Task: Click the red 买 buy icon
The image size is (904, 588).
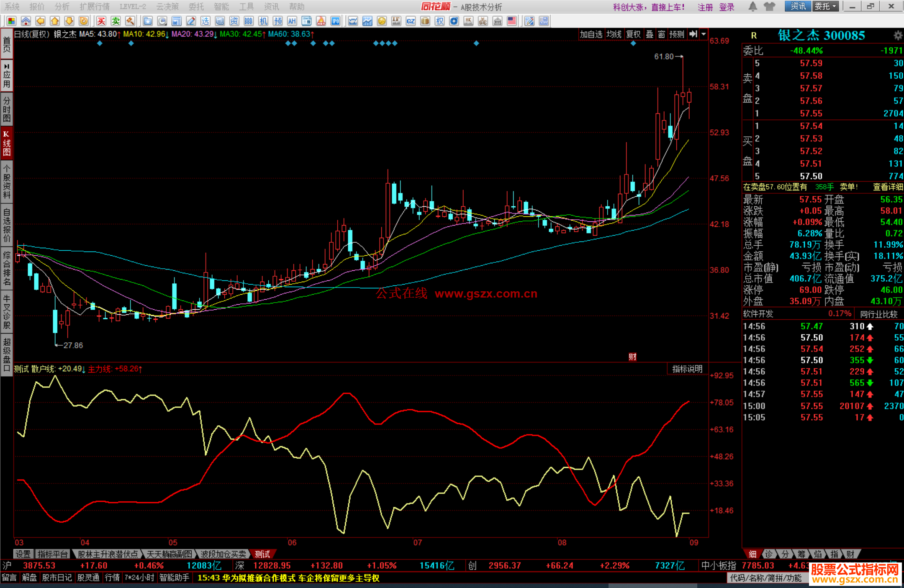Action: 101,21
